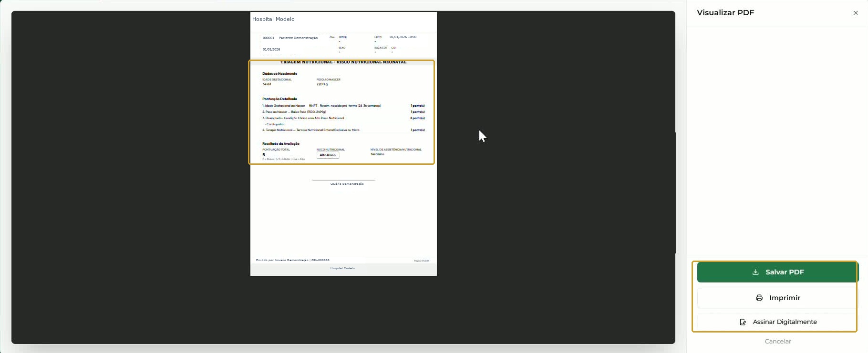Image resolution: width=868 pixels, height=353 pixels.
Task: Click the 'Emitido por' footer line
Action: pyautogui.click(x=293, y=260)
